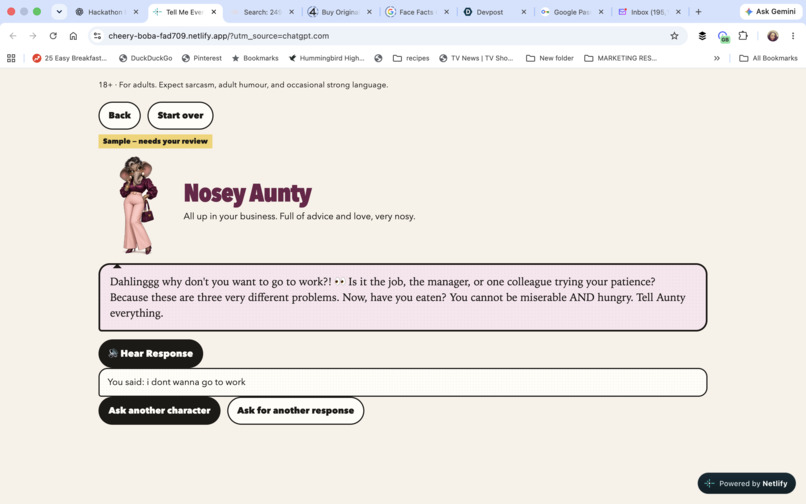
Task: Open a new tab with plus icon
Action: (698, 12)
